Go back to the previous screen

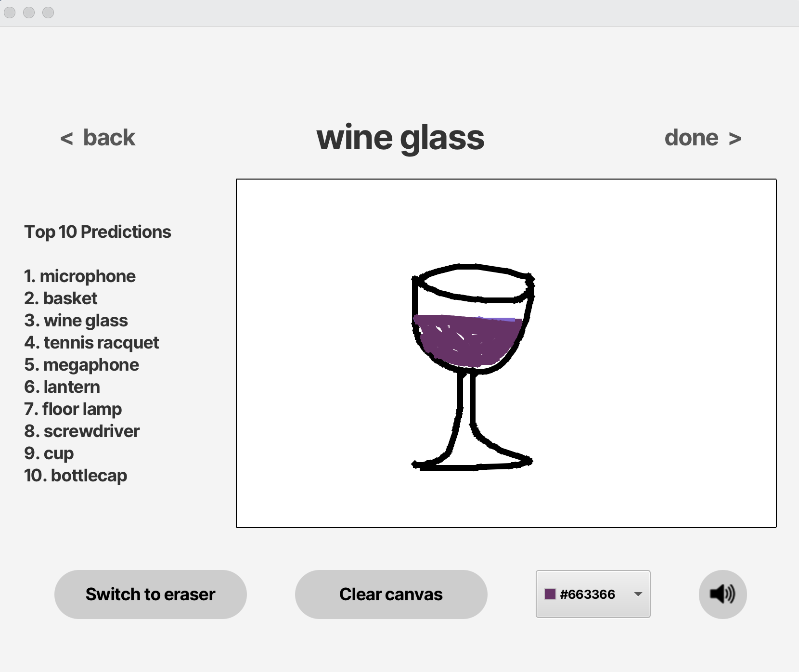click(98, 138)
